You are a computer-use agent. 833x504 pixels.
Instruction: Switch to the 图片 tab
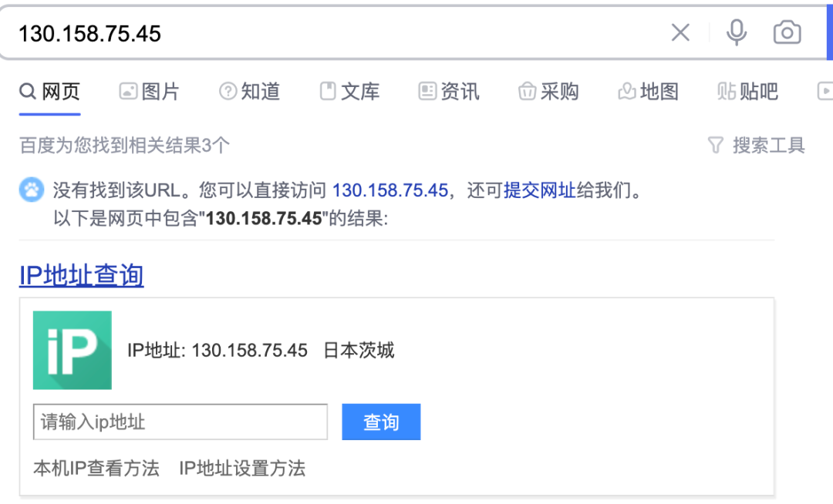click(150, 91)
